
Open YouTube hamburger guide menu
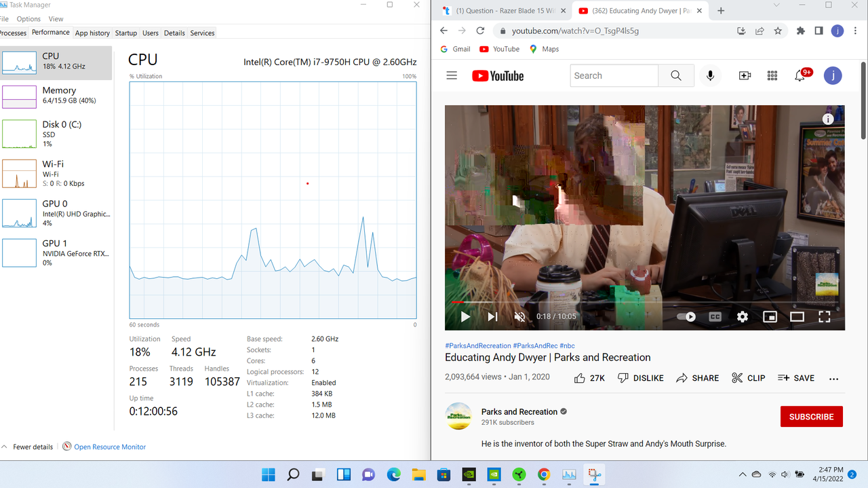(x=452, y=76)
